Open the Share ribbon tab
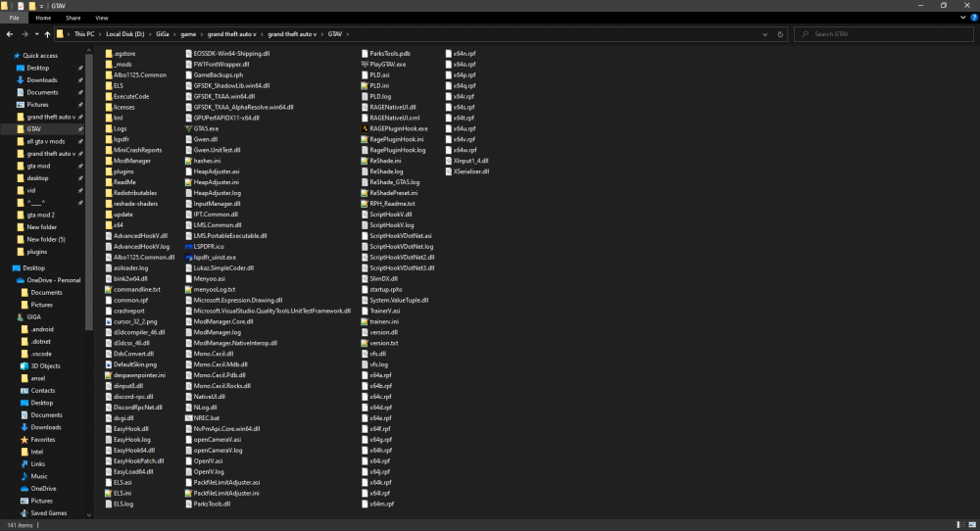Viewport: 980px width, 531px height. tap(73, 18)
